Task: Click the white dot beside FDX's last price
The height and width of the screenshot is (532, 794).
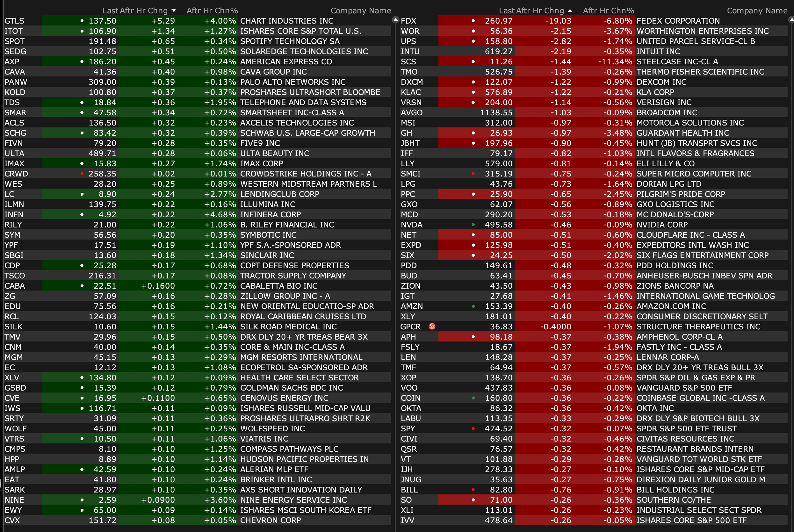Action: [473, 21]
